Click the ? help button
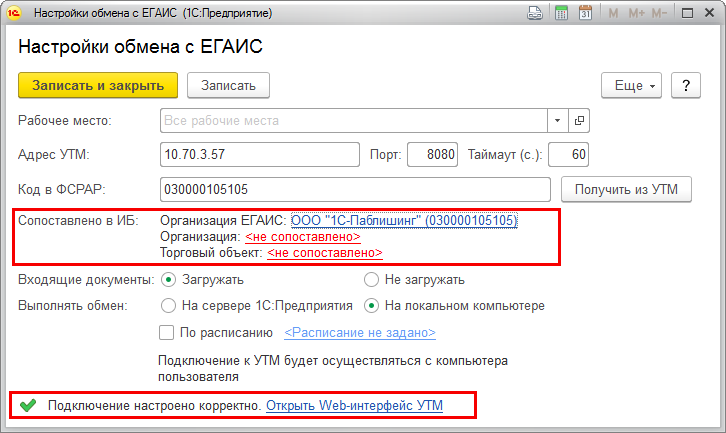726x433 pixels. click(686, 86)
